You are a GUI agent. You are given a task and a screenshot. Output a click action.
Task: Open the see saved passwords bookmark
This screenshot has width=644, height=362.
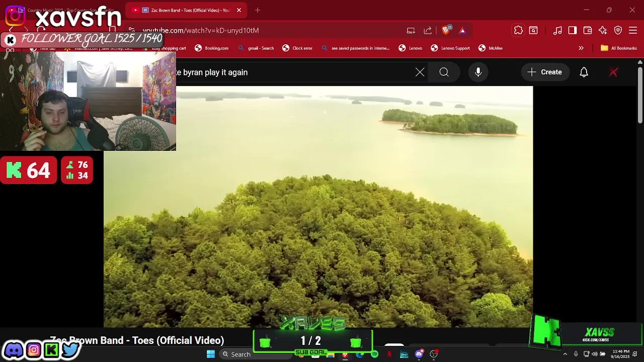pos(355,48)
